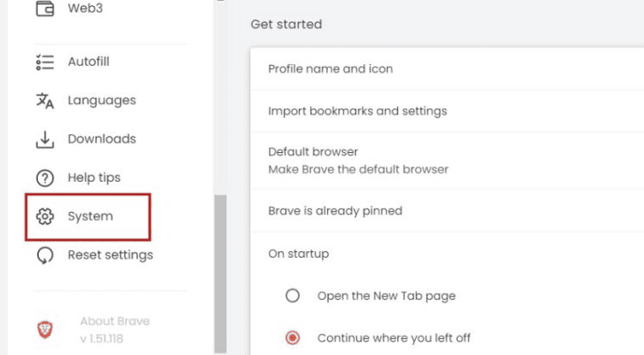Open the Autofill settings section
The height and width of the screenshot is (355, 644).
(88, 62)
